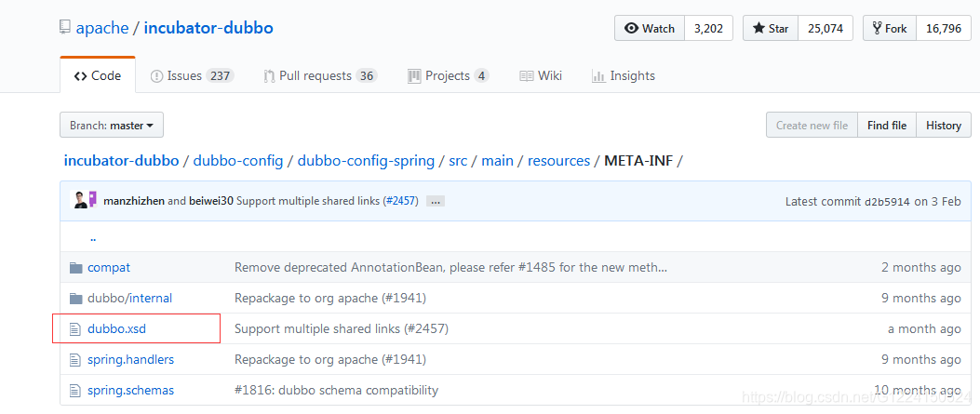Go to resources breadcrumb folder
The image size is (980, 414).
(x=558, y=160)
